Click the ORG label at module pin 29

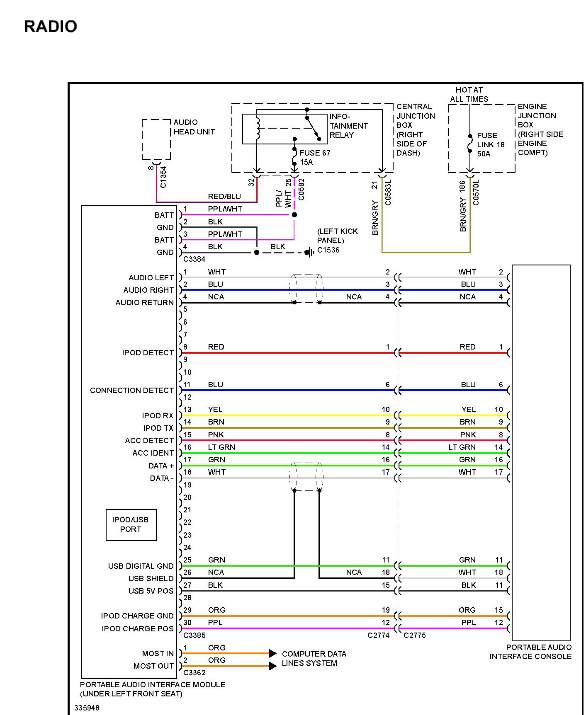217,610
